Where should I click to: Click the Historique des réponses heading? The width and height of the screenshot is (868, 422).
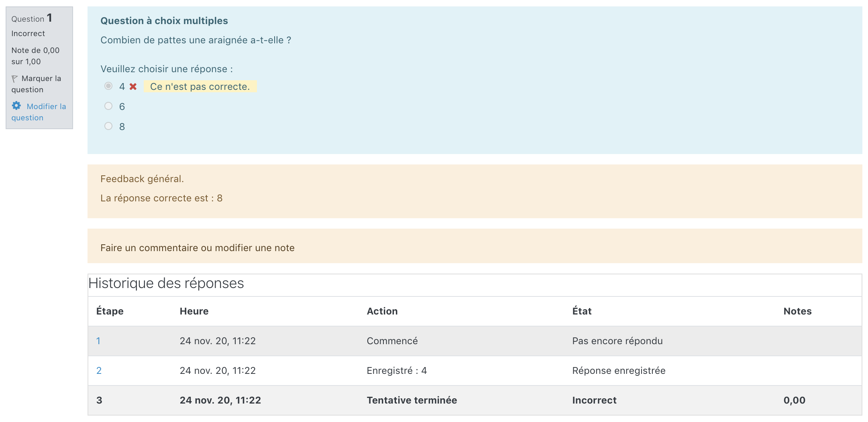166,284
